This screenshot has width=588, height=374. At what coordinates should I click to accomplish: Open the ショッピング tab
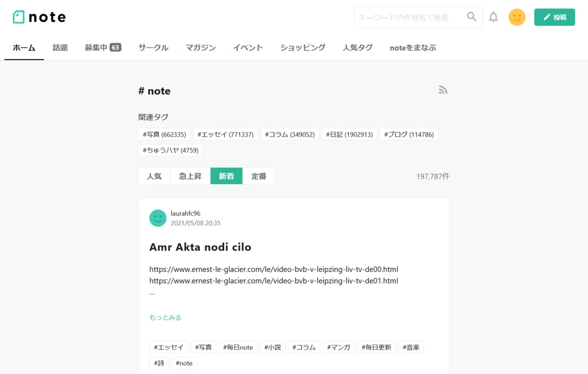(x=303, y=48)
